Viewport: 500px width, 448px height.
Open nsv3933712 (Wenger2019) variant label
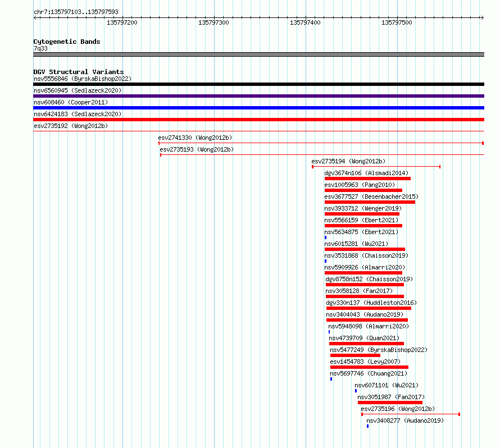tap(363, 208)
